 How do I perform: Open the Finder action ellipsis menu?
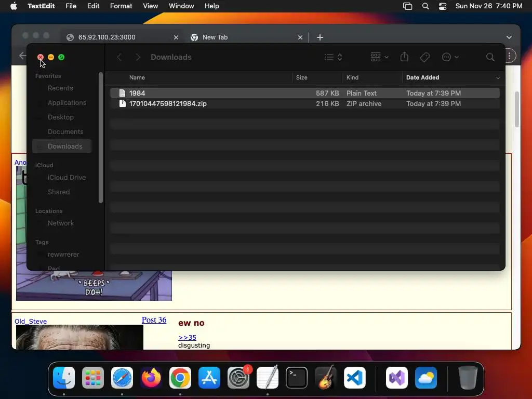point(450,57)
